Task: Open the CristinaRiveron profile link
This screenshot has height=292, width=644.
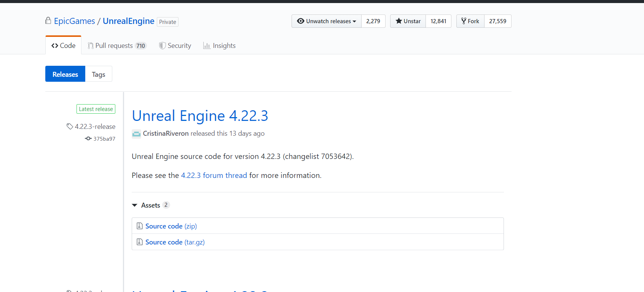Action: pos(166,133)
